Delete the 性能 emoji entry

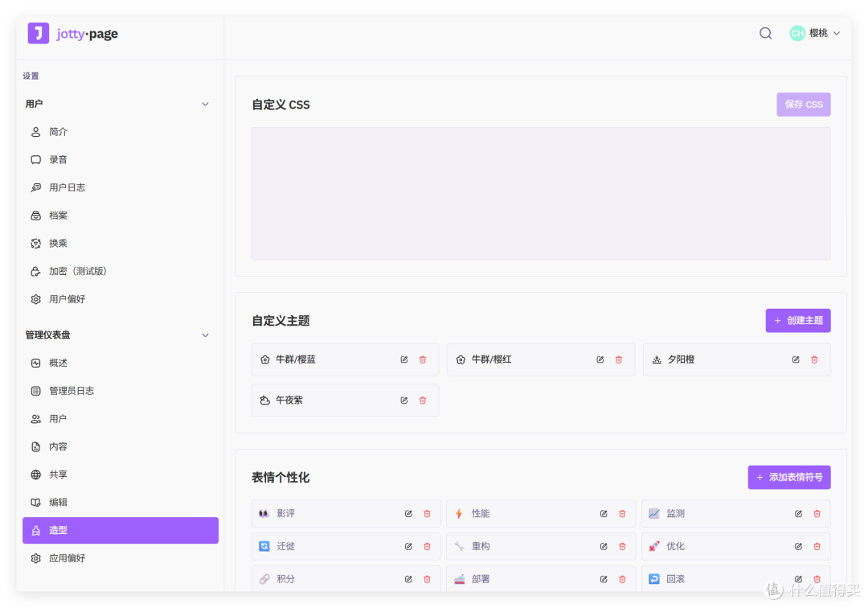(x=622, y=514)
